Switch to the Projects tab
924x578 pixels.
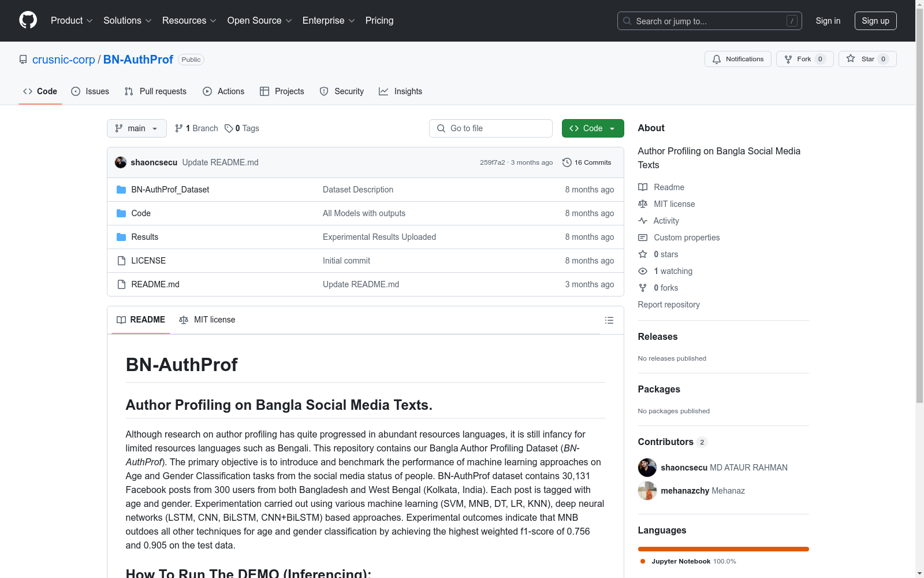coord(282,91)
